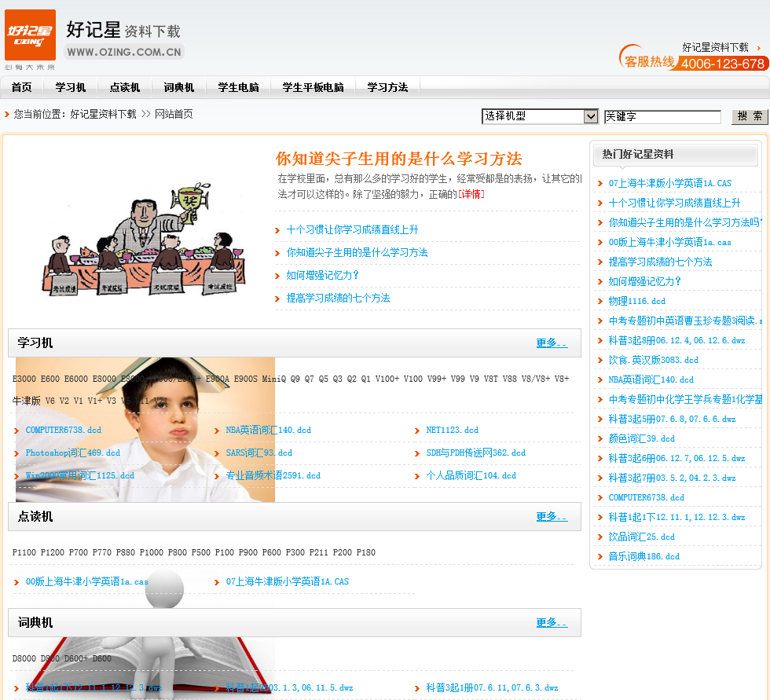
Task: Select model P880 in 点读机 list
Action: [x=125, y=553]
